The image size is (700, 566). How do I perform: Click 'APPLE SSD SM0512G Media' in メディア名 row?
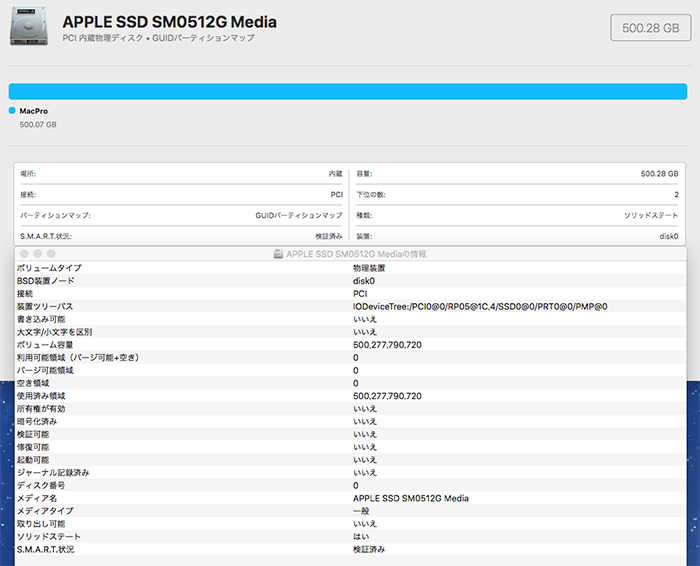click(411, 498)
